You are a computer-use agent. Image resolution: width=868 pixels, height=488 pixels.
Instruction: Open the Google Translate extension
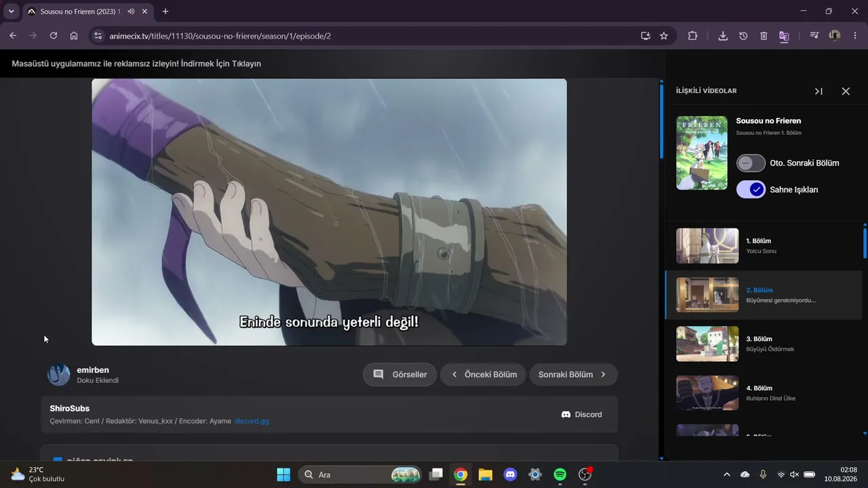[x=784, y=36]
